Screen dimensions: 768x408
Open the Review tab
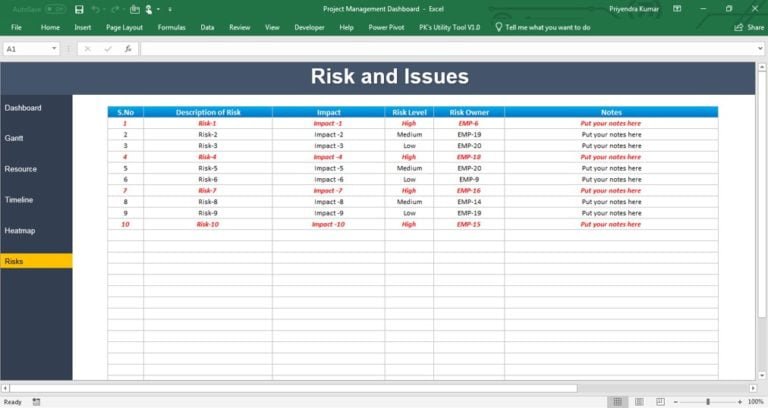[240, 27]
